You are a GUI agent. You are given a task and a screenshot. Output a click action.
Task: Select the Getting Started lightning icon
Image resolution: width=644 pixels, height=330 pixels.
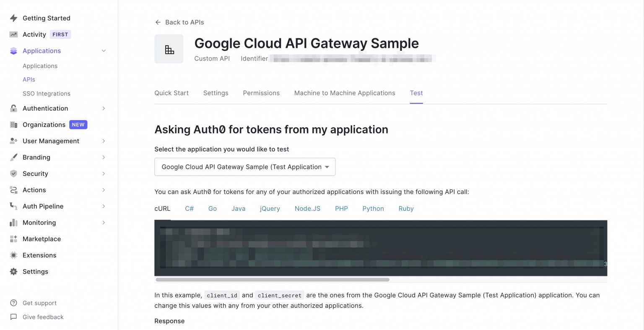(13, 18)
